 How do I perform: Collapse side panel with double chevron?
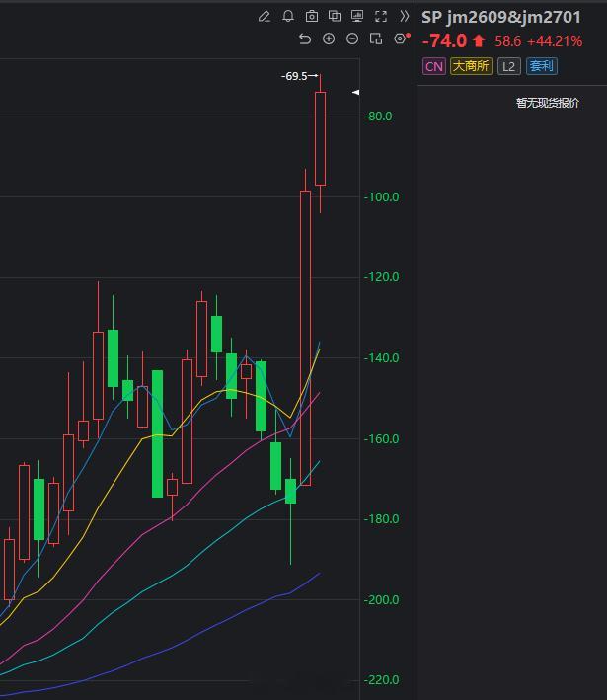(x=404, y=17)
